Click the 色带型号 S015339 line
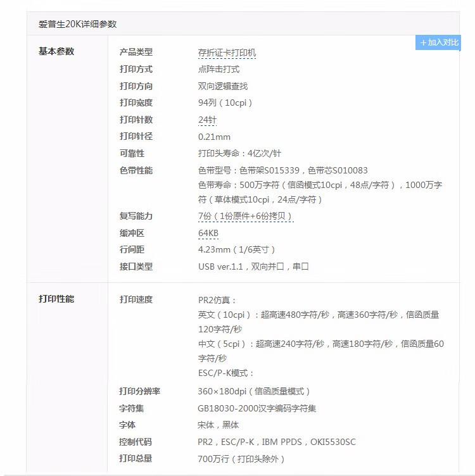This screenshot has width=475, height=476. 282,170
